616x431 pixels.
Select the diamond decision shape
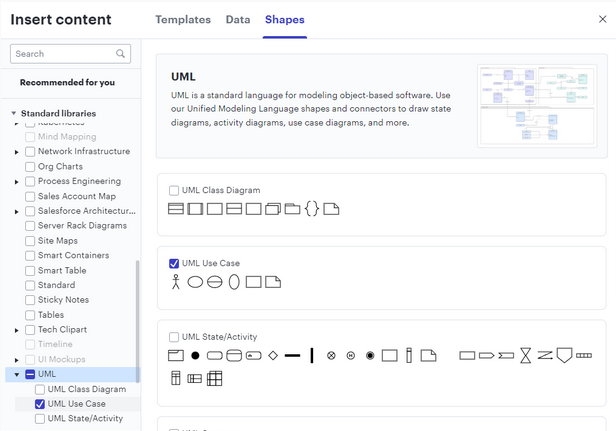click(272, 355)
